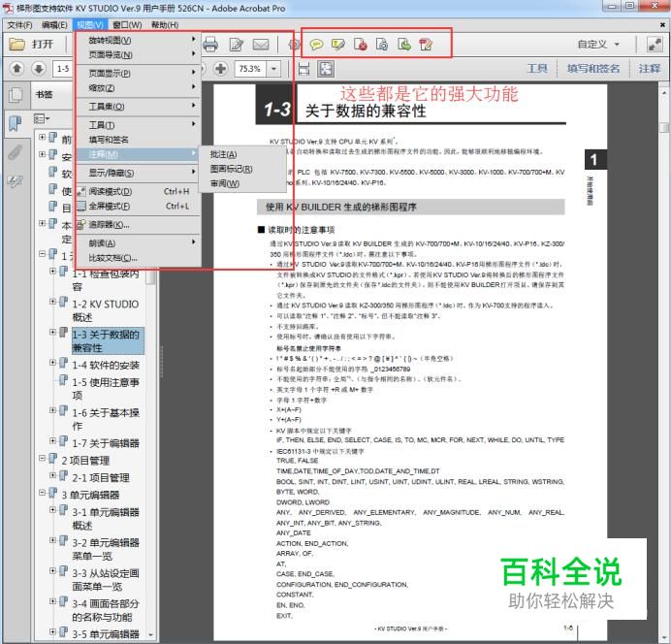Click the Sign document icon

point(426,44)
